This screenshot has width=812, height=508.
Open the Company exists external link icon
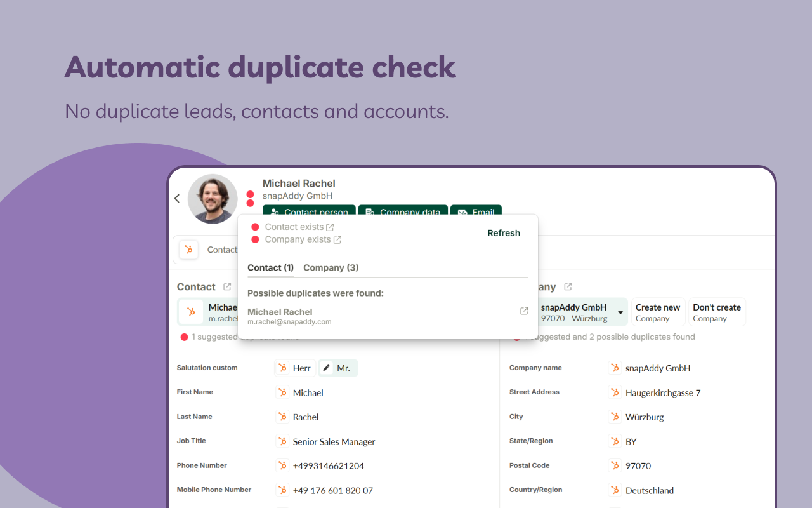click(x=337, y=239)
